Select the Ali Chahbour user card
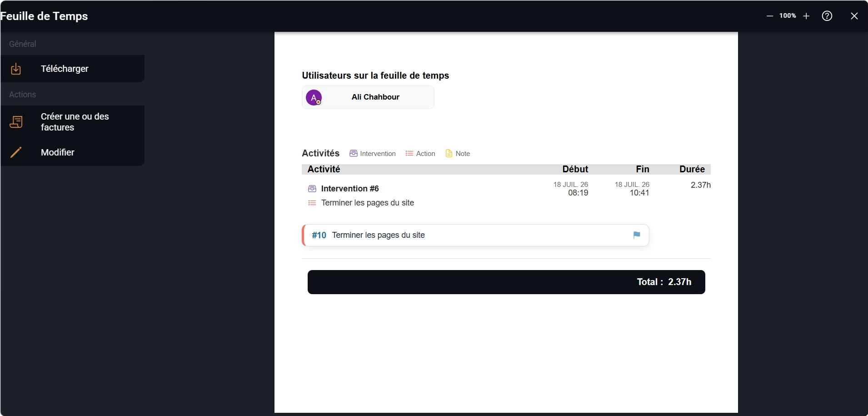Viewport: 868px width, 416px height. pyautogui.click(x=368, y=97)
